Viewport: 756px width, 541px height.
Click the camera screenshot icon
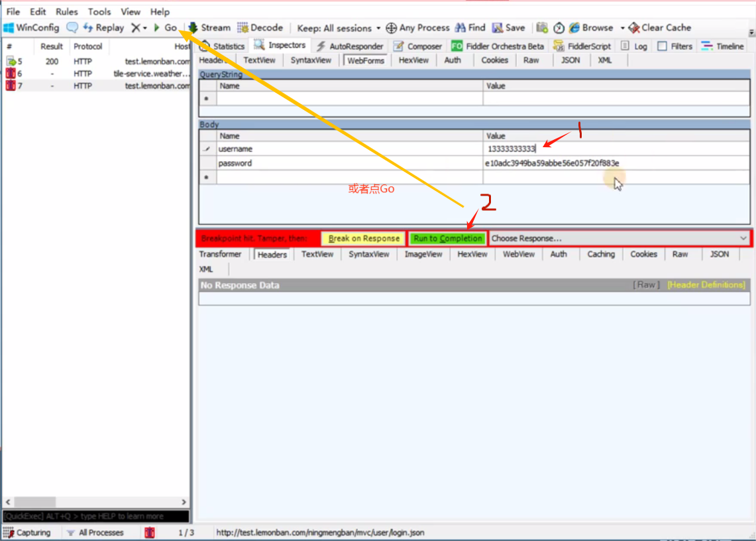pos(542,27)
